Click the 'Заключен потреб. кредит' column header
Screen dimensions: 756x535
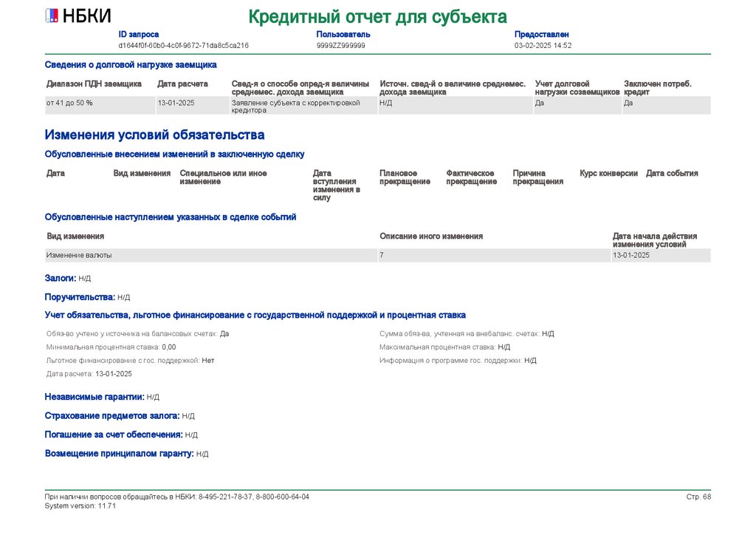(658, 88)
